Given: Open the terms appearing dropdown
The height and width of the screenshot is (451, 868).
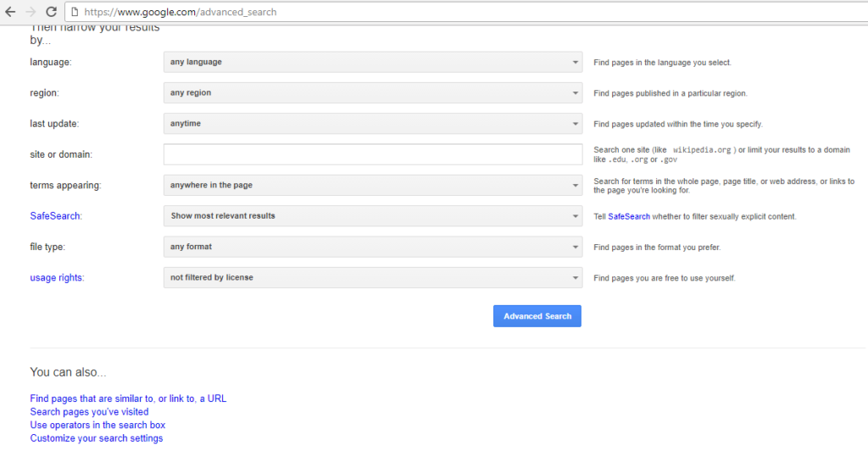Looking at the screenshot, I should point(373,186).
